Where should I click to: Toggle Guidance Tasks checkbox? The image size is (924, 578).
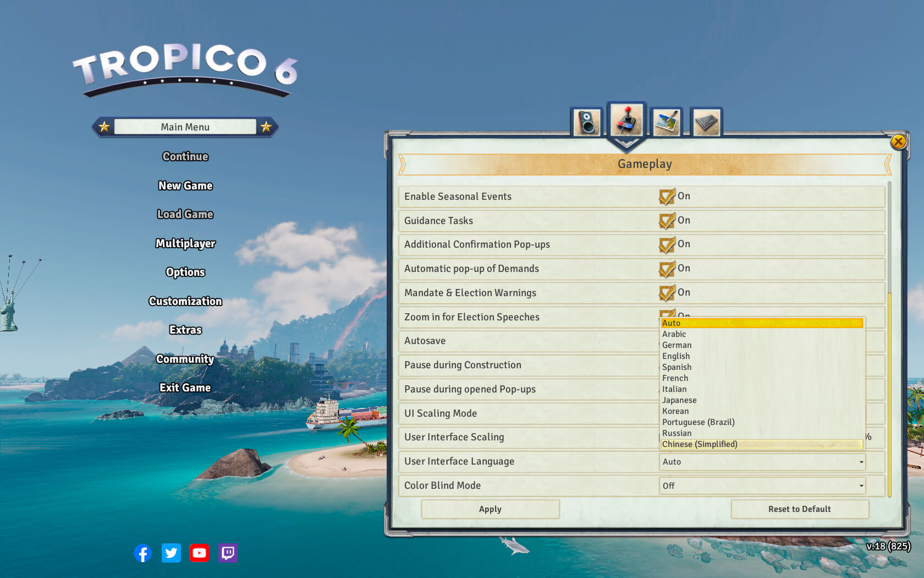tap(667, 221)
